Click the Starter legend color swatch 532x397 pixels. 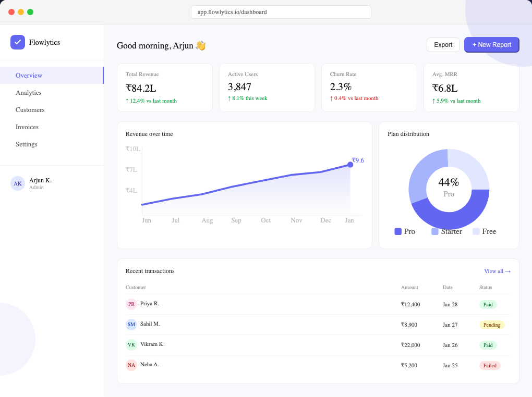[x=434, y=231]
